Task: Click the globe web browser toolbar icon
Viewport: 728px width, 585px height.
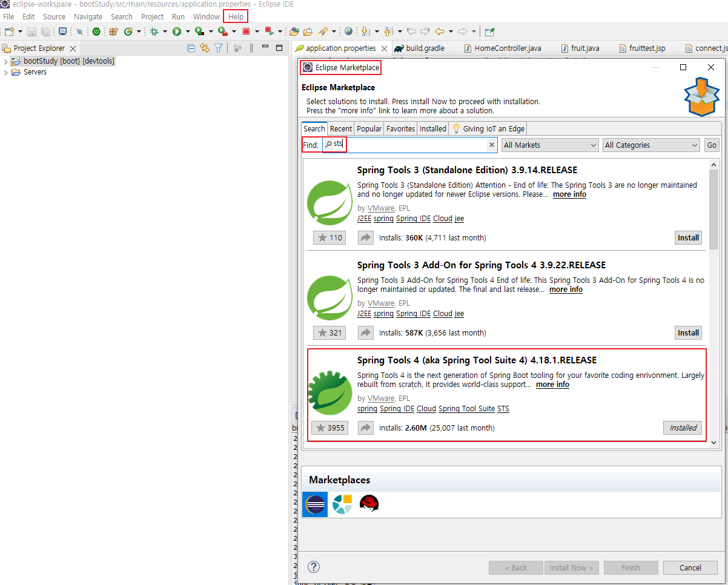Action: pyautogui.click(x=348, y=31)
